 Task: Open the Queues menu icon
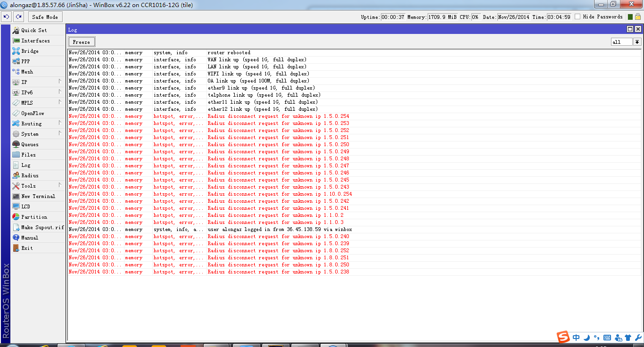tap(16, 144)
